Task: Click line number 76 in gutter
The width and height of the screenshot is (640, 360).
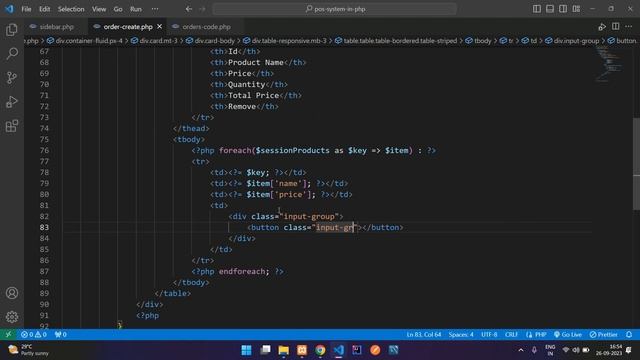Action: point(44,150)
